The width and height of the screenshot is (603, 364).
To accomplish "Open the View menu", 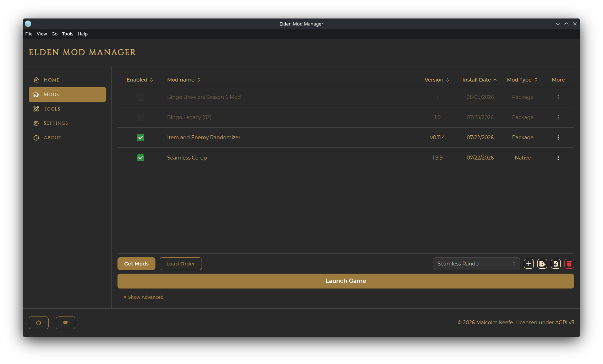I will coord(42,34).
